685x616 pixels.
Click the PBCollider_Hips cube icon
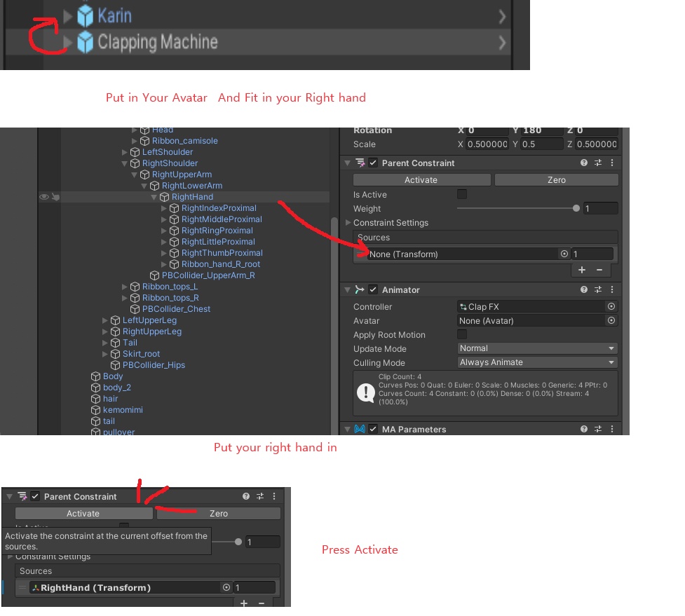(x=115, y=365)
